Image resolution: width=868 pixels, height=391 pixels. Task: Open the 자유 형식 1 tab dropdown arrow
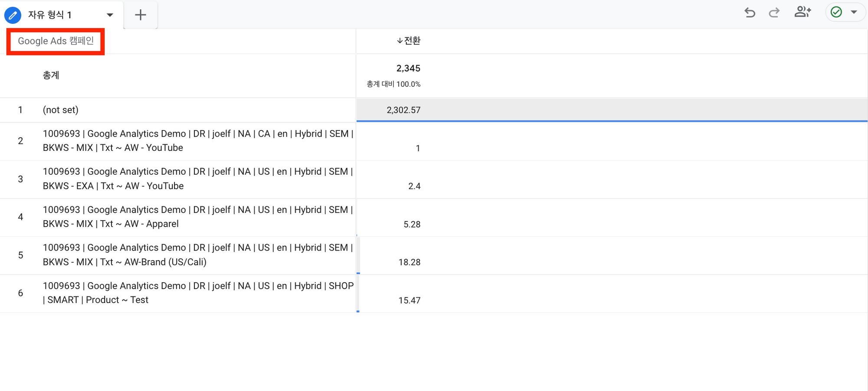click(x=110, y=15)
